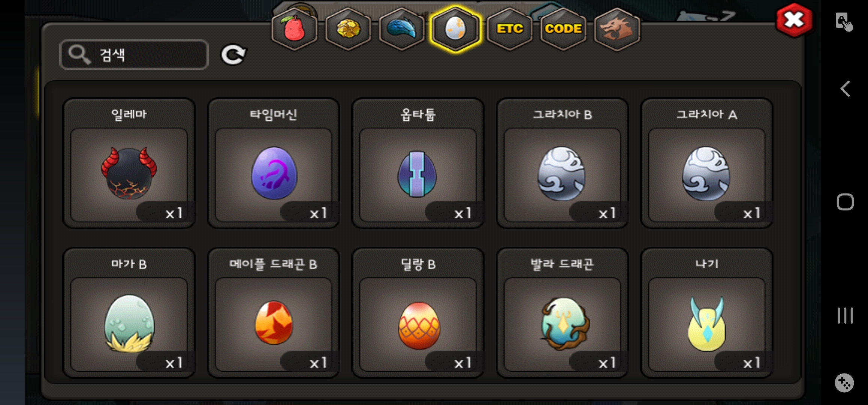Viewport: 868px width, 405px height.
Task: Select the 나기 yellow winged egg
Action: pyautogui.click(x=707, y=313)
